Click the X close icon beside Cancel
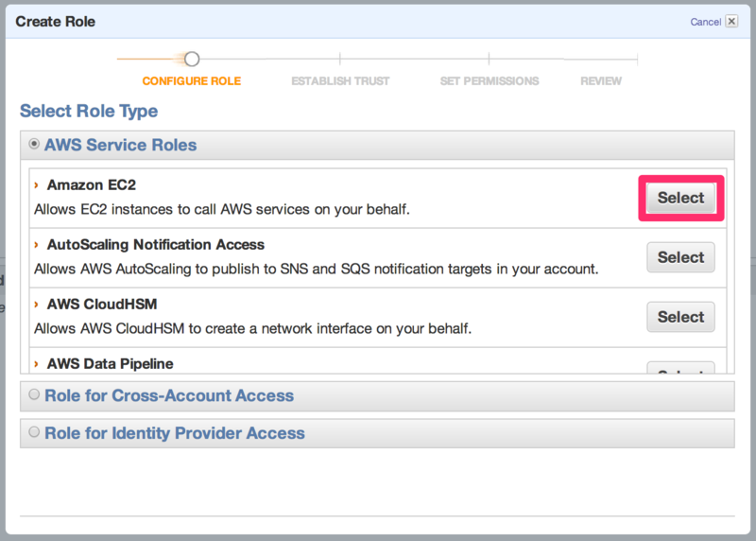The image size is (756, 541). 731,21
